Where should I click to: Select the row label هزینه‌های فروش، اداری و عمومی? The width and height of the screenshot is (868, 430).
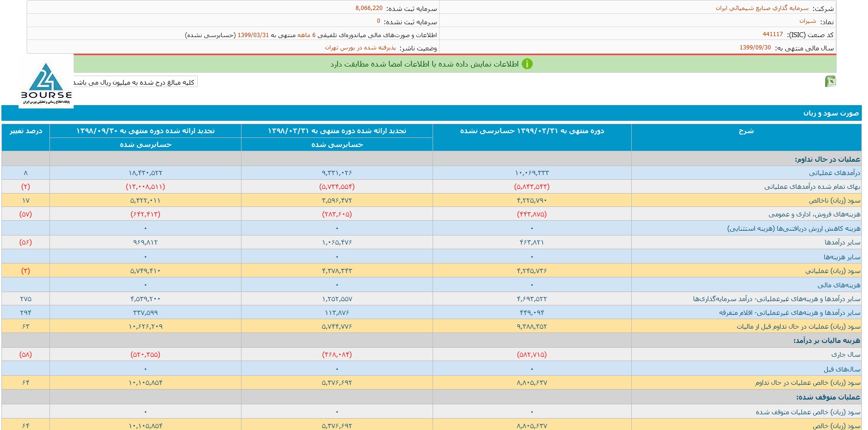click(814, 214)
